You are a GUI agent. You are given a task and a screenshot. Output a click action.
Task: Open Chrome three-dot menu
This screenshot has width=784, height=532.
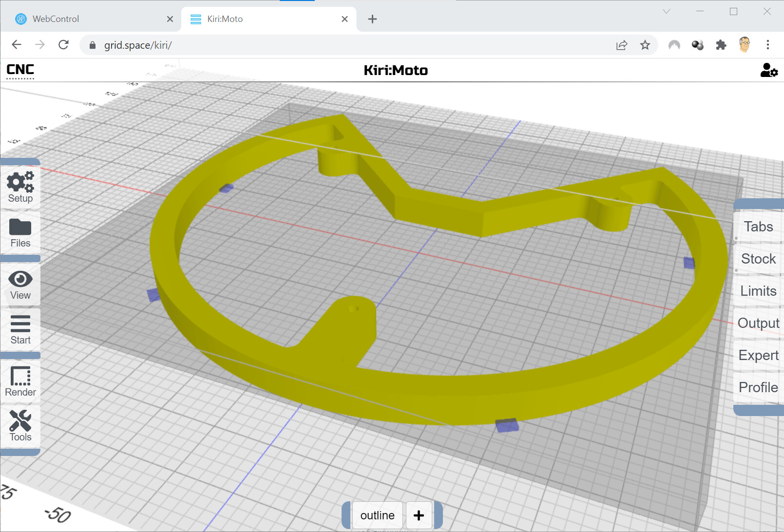coord(768,45)
